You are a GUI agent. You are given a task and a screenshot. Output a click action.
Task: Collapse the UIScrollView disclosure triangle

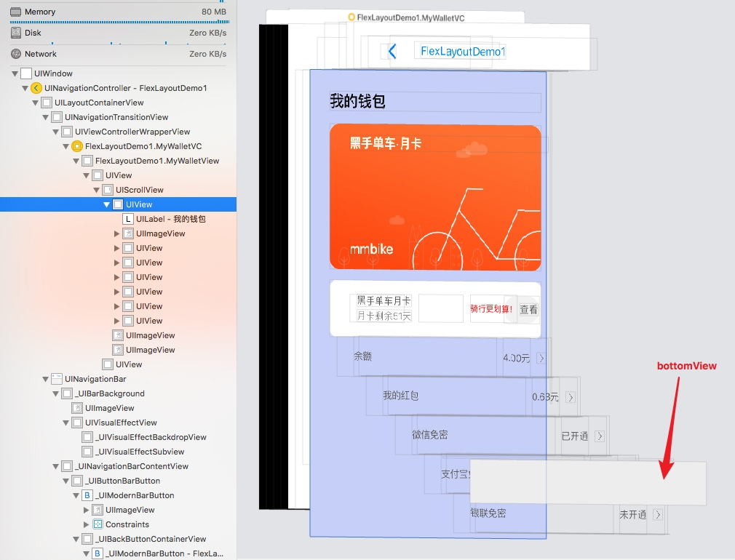tap(96, 190)
